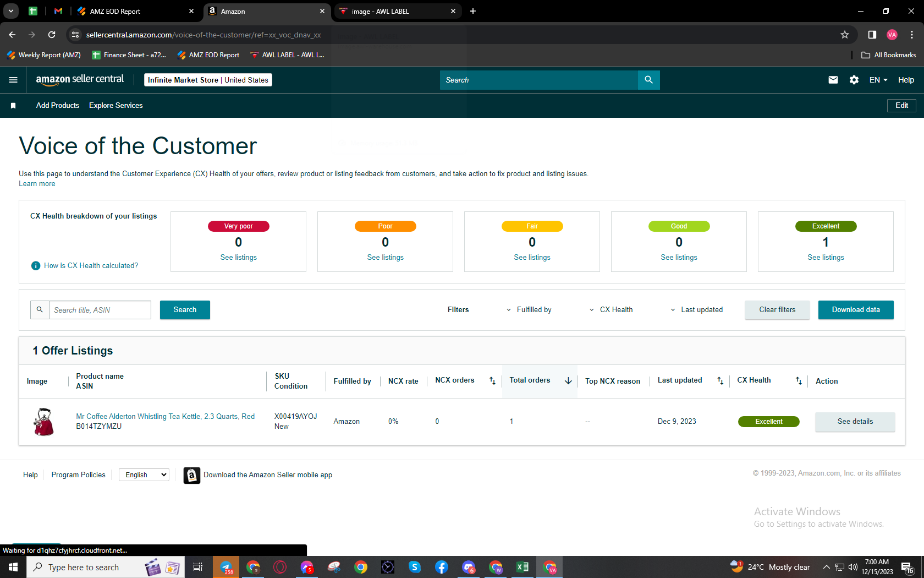Open Windows Task View
924x578 pixels.
click(198, 567)
